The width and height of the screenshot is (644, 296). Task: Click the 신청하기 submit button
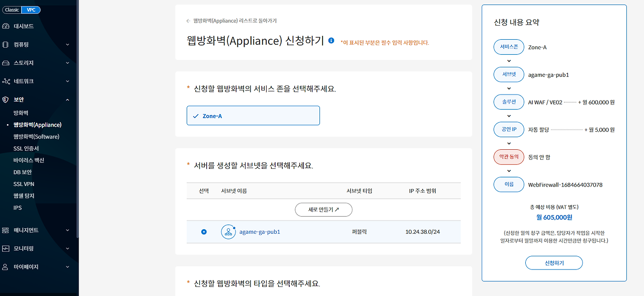click(553, 262)
